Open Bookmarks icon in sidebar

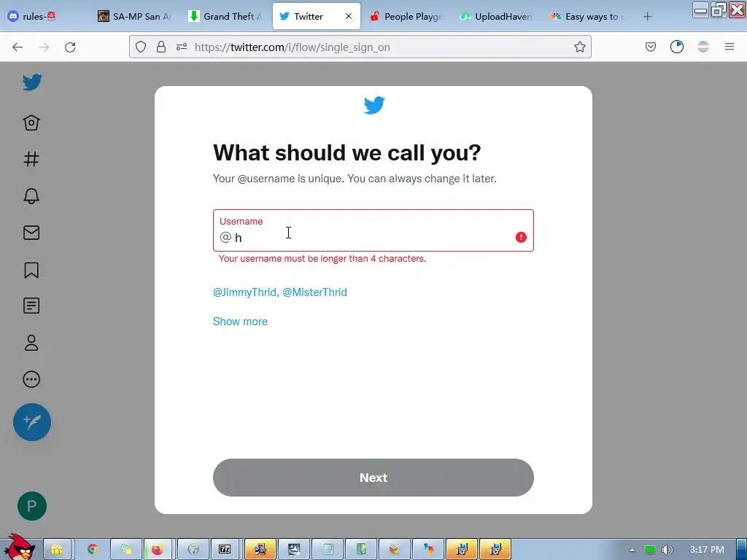31,270
